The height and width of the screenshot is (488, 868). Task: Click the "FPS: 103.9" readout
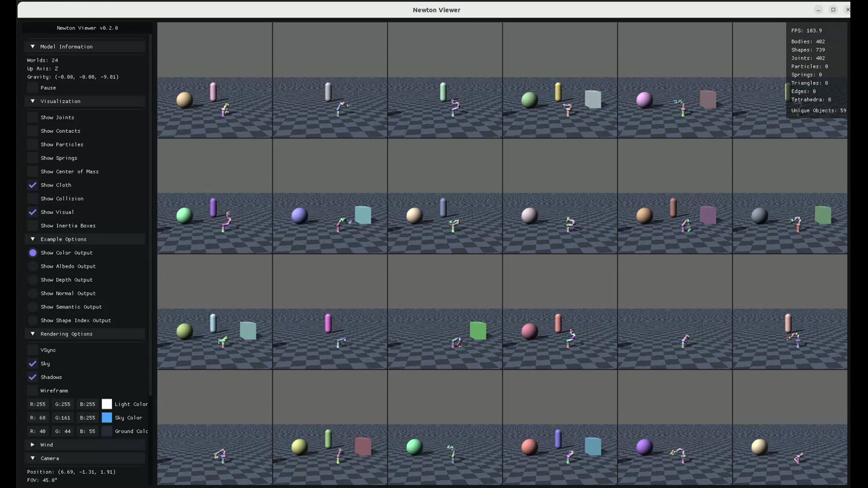806,30
